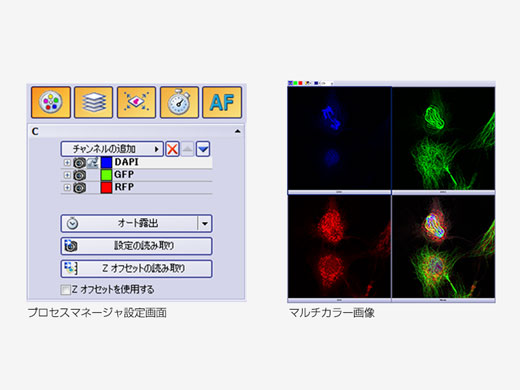The image size is (520, 390).
Task: Expand the GFP channel row
Action: tap(67, 175)
